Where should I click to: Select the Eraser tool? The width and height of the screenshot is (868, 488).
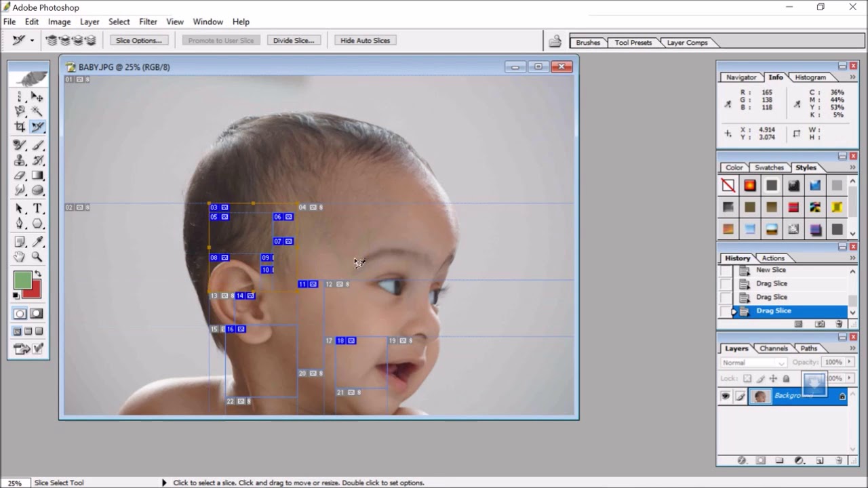coord(20,176)
